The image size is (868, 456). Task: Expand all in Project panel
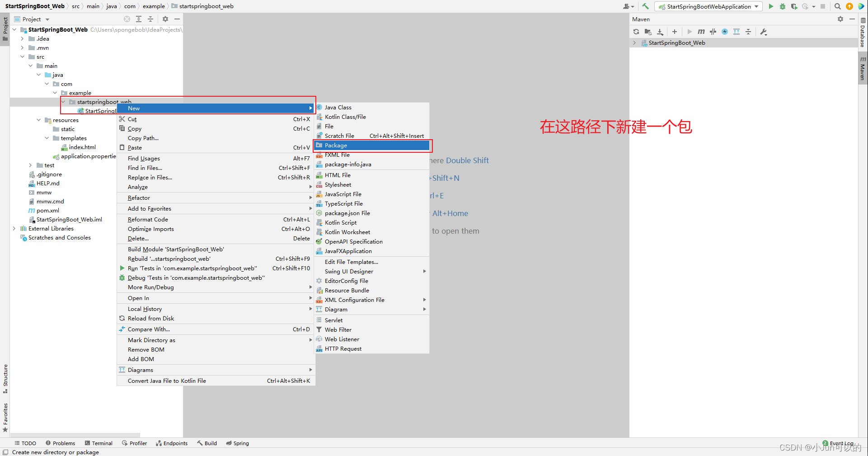coord(139,19)
